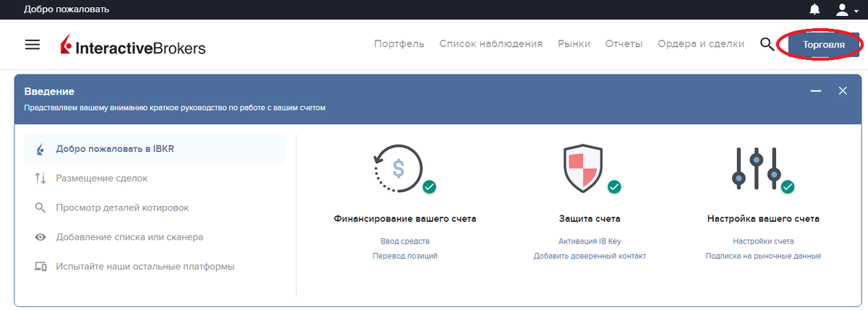This screenshot has height=310, width=868.
Task: Click the shield account protection icon
Action: (582, 169)
